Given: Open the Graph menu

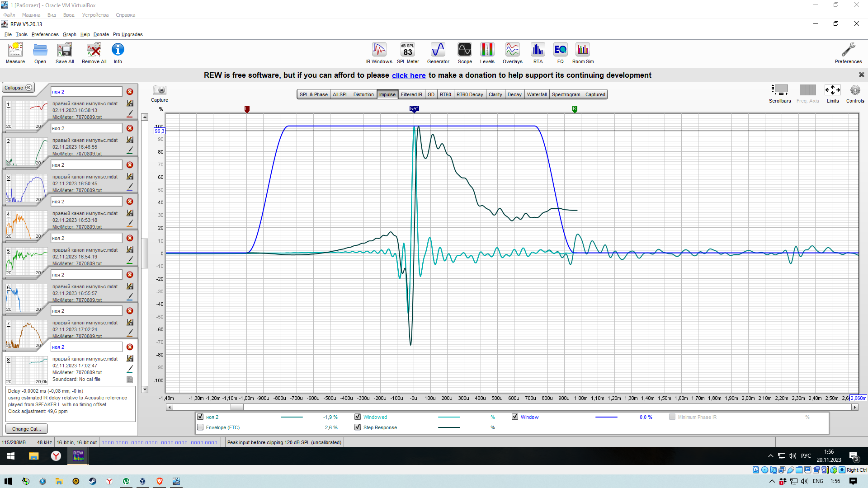Looking at the screenshot, I should [69, 34].
